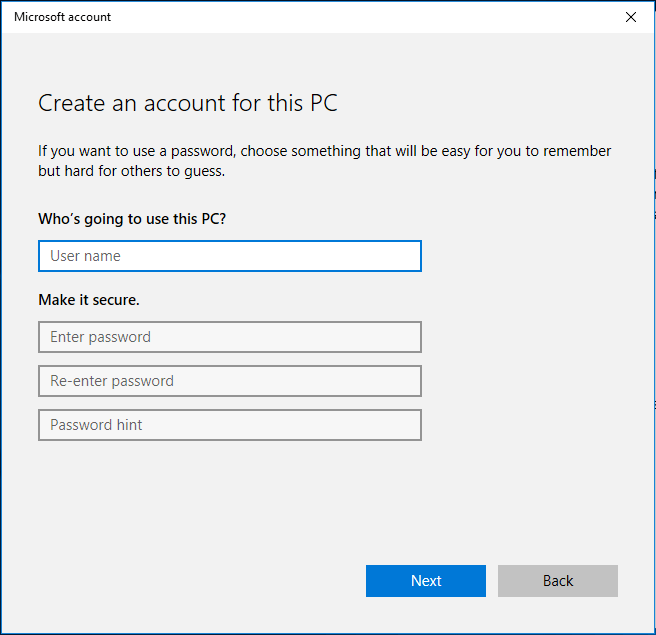This screenshot has width=656, height=635.
Task: Select the Enter password field
Action: pyautogui.click(x=230, y=337)
